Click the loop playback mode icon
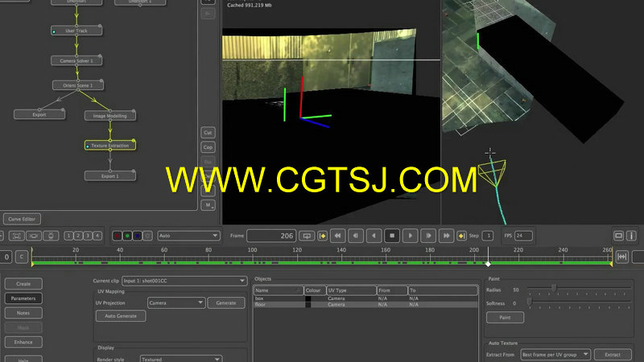This screenshot has height=362, width=644. pyautogui.click(x=307, y=236)
